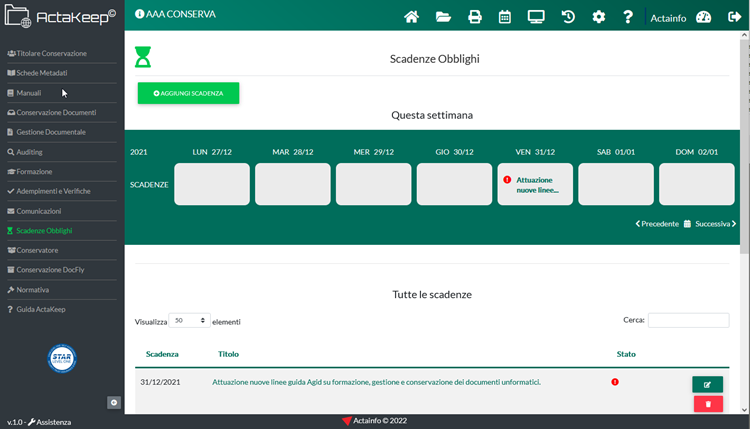This screenshot has width=750, height=429.
Task: Click the Aggiungi Scadenza button
Action: coord(188,93)
